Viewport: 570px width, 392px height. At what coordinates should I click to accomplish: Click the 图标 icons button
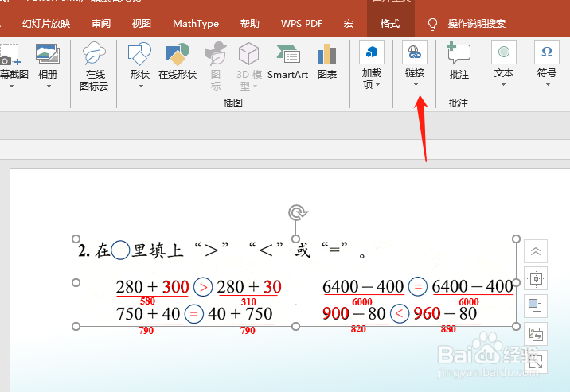click(216, 66)
